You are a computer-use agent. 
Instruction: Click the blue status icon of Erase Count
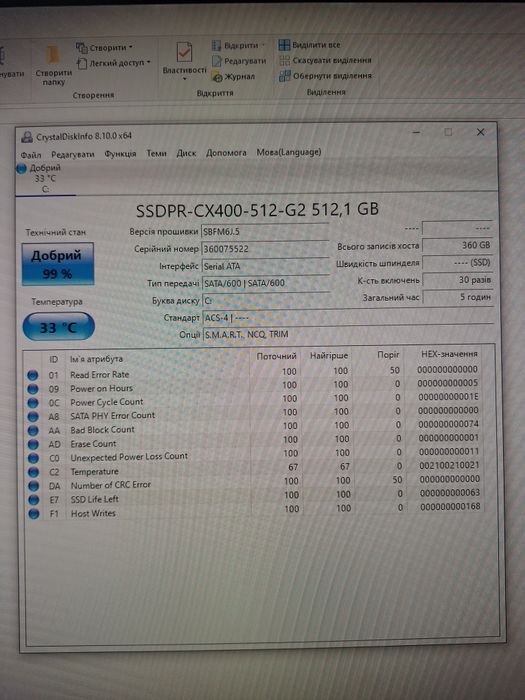coord(33,444)
